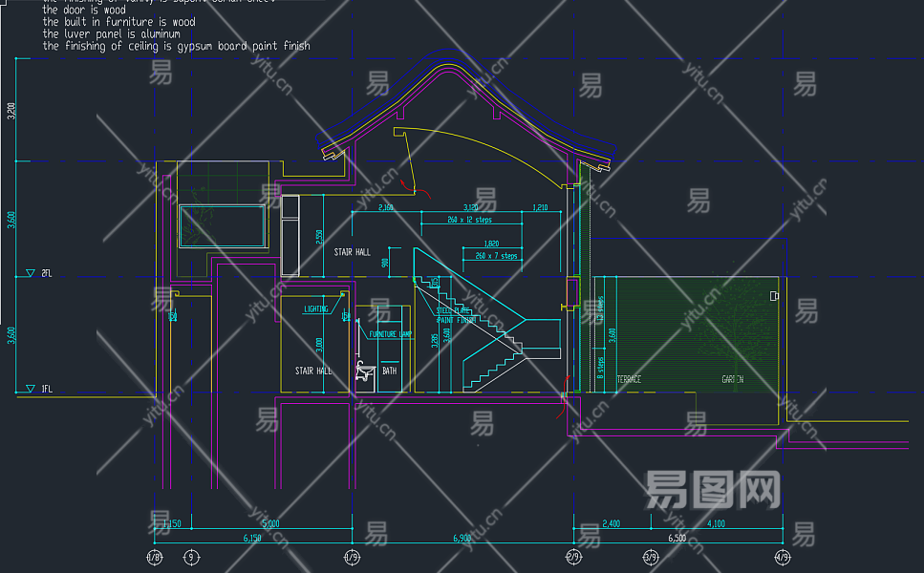Click the BATH room label
The height and width of the screenshot is (573, 924).
[390, 371]
